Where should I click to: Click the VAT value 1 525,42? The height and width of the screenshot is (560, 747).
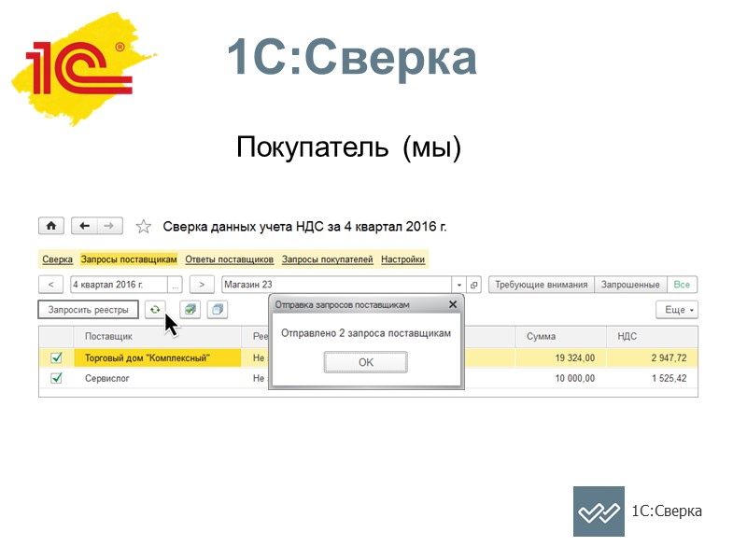point(669,378)
